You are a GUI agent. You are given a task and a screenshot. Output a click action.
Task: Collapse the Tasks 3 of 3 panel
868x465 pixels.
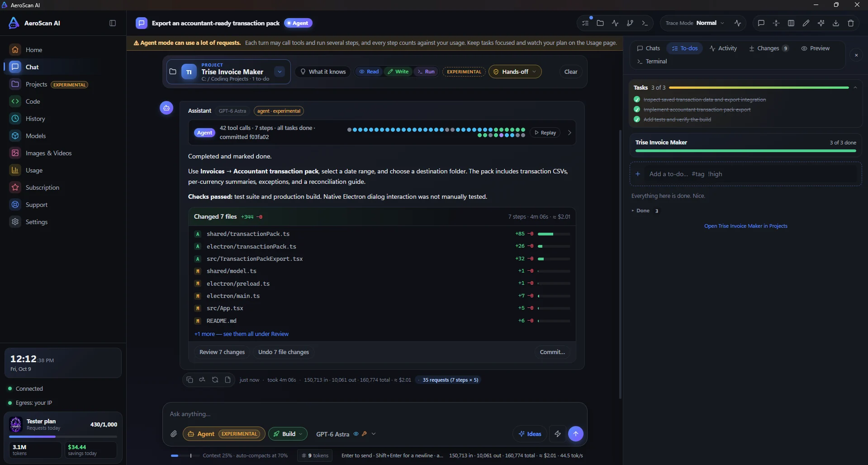click(x=855, y=87)
